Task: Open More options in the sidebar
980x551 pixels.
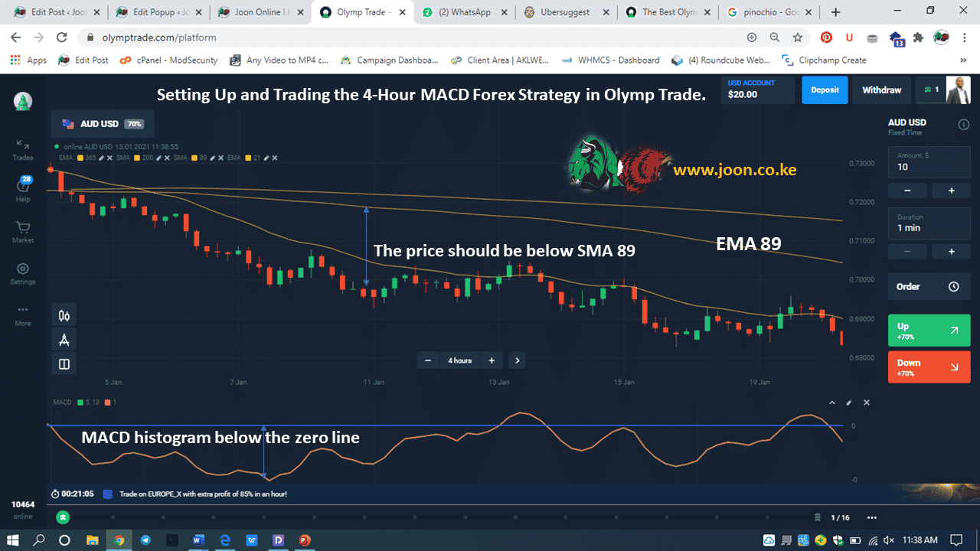Action: [23, 315]
